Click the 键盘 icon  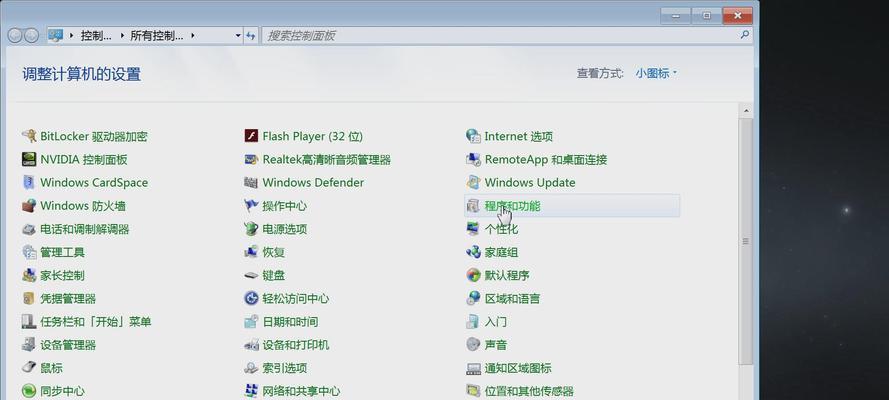pos(251,275)
